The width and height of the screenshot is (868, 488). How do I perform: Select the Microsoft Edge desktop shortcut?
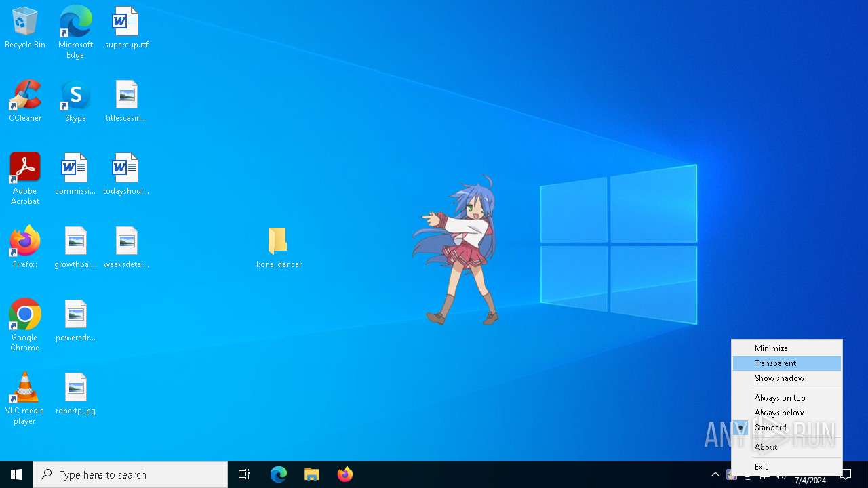click(x=75, y=32)
